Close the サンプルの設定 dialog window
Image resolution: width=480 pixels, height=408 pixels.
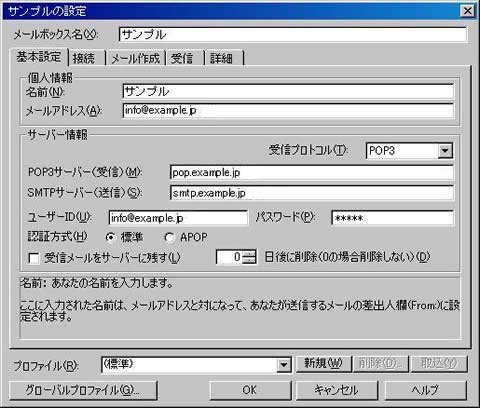[x=468, y=11]
